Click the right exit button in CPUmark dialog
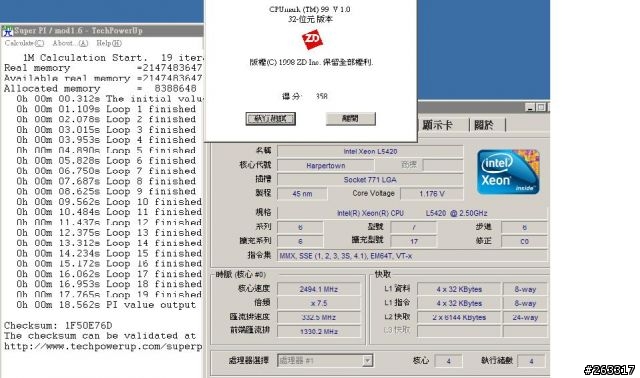The image size is (640, 378). tap(351, 118)
